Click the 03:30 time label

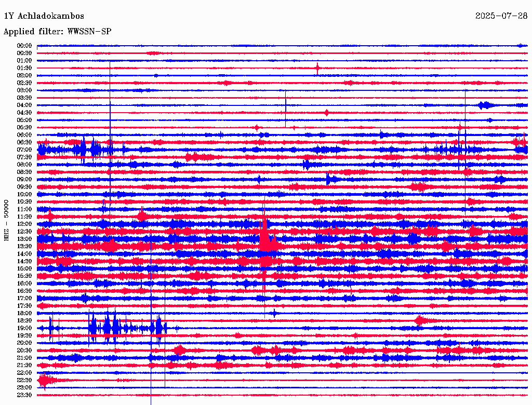(24, 98)
